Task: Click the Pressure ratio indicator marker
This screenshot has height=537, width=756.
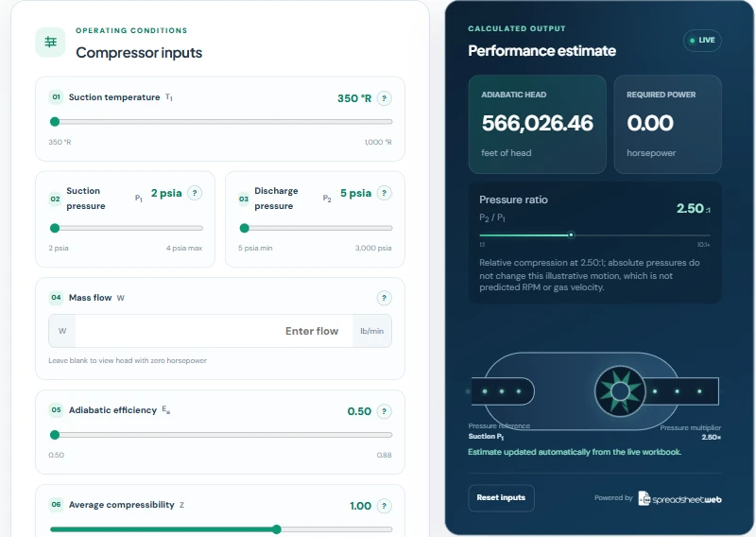Action: pos(571,235)
